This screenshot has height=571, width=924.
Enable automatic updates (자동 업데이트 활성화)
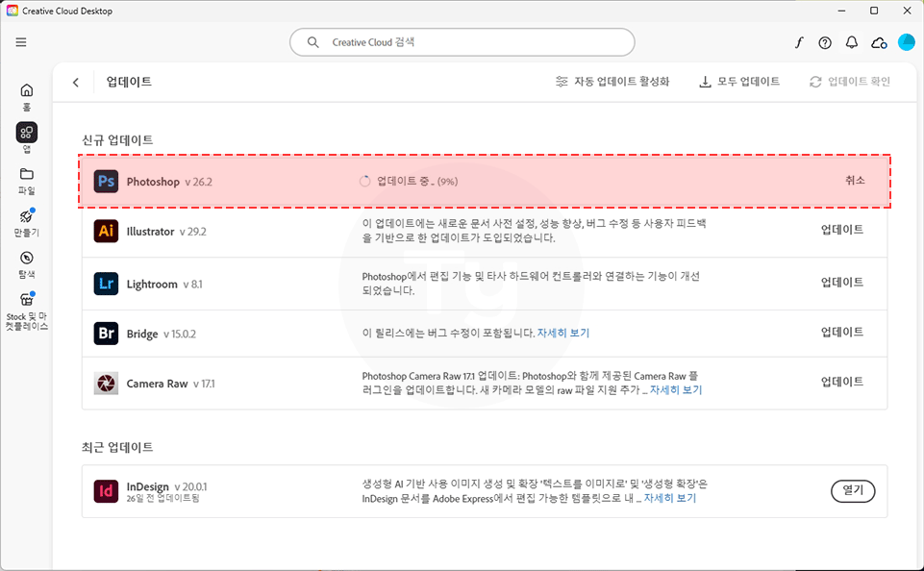pyautogui.click(x=612, y=82)
